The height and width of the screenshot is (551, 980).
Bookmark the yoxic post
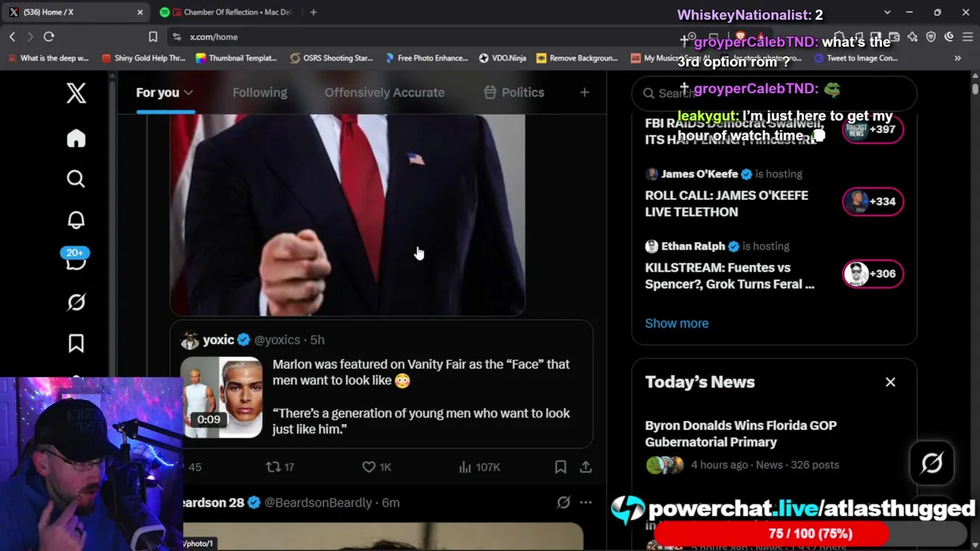(560, 467)
